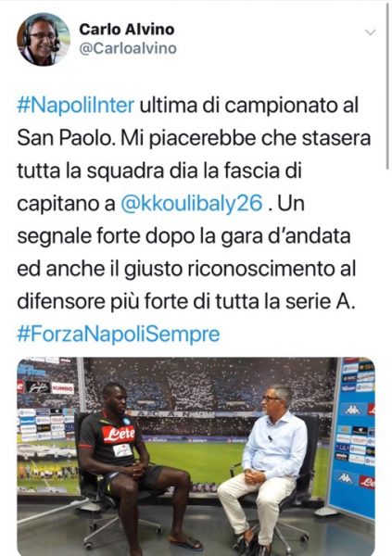Click the Lete sponsor logo on jersey
392x556 pixels.
pos(119,434)
